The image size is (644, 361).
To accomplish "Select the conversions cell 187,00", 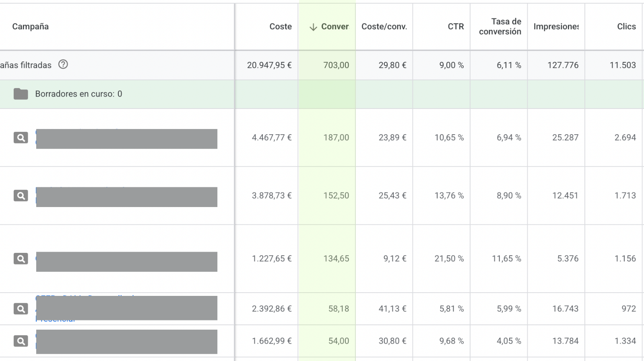I will [336, 137].
